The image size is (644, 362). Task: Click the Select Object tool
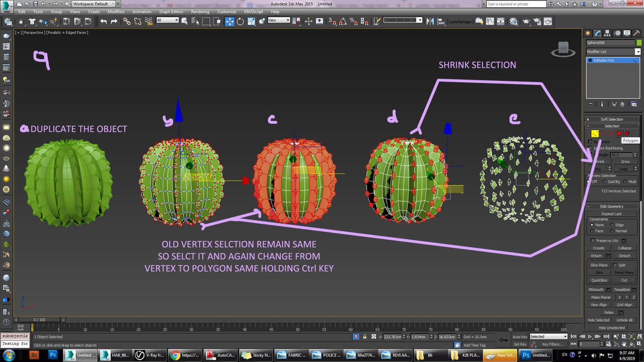[184, 21]
